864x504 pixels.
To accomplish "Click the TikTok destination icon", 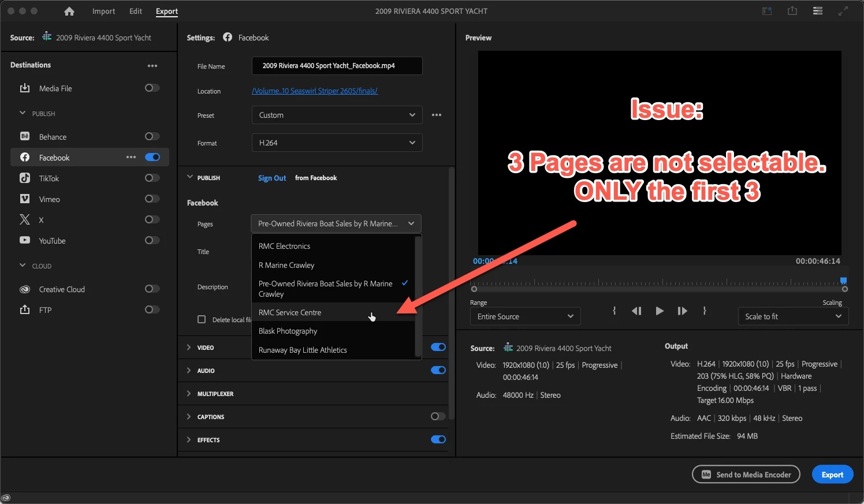I will click(25, 178).
